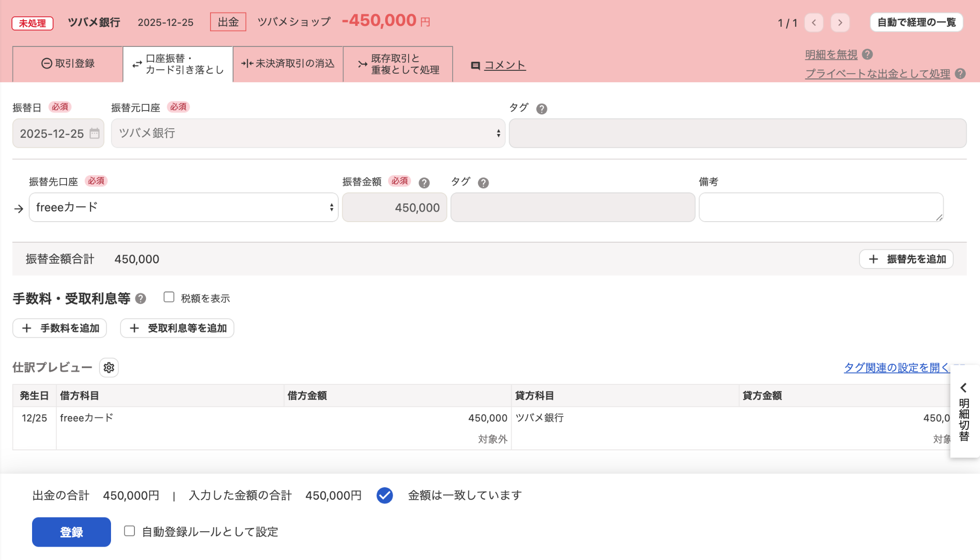
Task: Click 受取利息等を追加 button
Action: pyautogui.click(x=177, y=328)
